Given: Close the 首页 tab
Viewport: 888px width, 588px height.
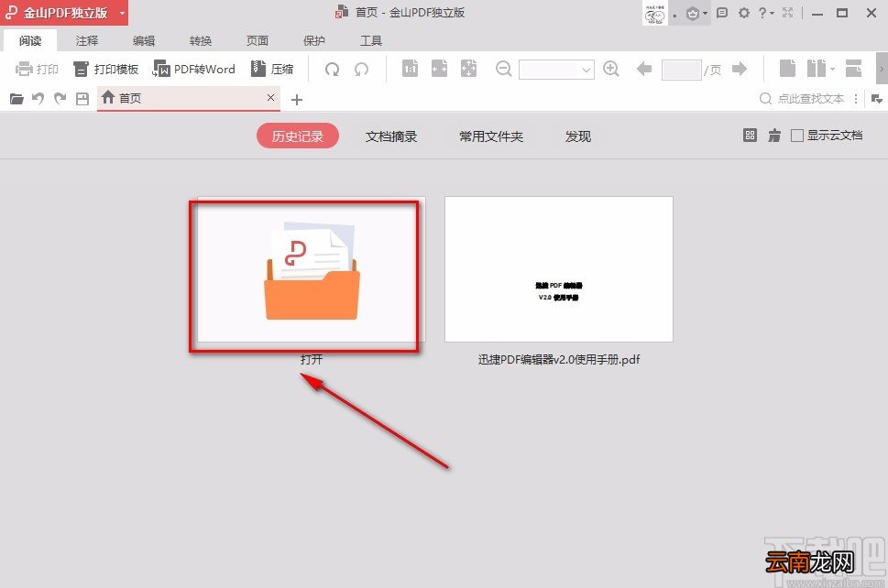Looking at the screenshot, I should [270, 98].
